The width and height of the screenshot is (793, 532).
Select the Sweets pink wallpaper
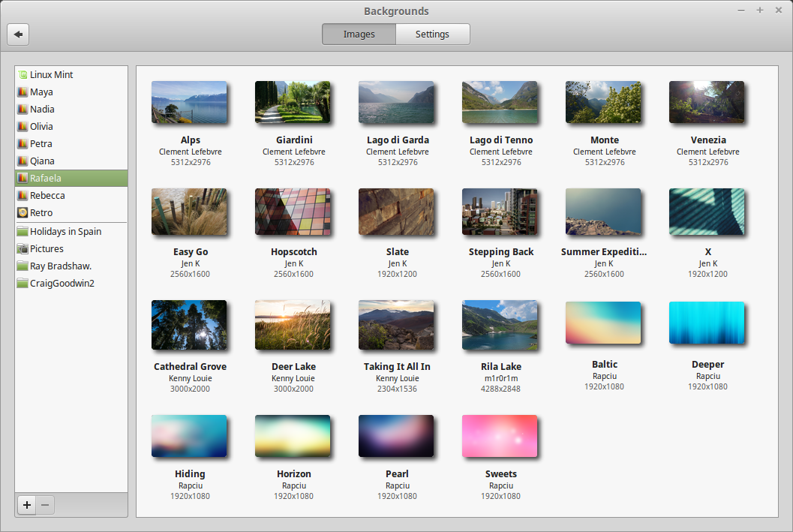500,436
